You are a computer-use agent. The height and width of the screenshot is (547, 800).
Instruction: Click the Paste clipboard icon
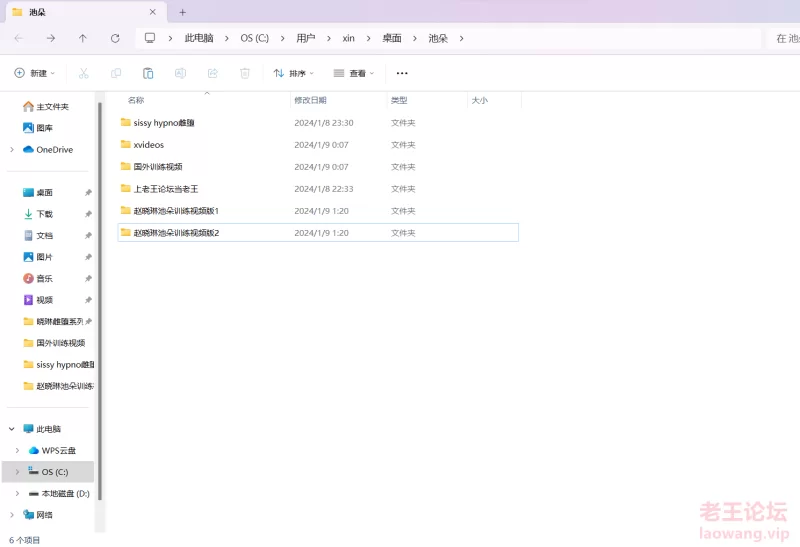point(148,73)
